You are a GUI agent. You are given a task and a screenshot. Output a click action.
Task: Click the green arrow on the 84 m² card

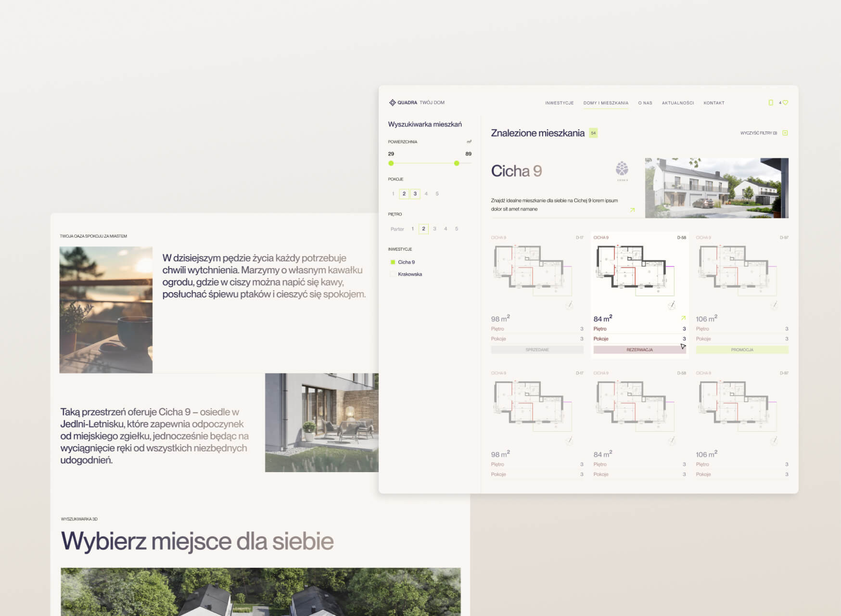pyautogui.click(x=683, y=318)
